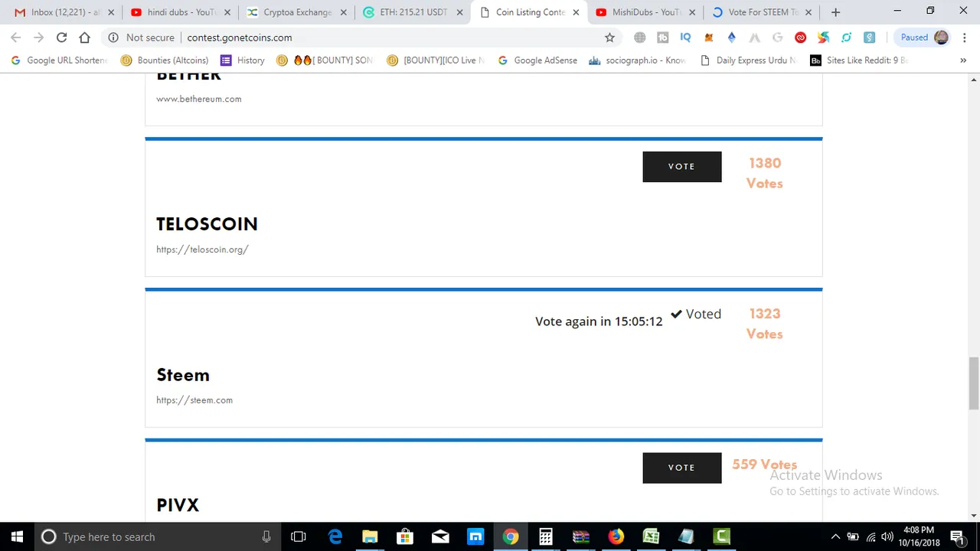Image resolution: width=980 pixels, height=551 pixels.
Task: Open Firefox from the taskbar
Action: 616,536
